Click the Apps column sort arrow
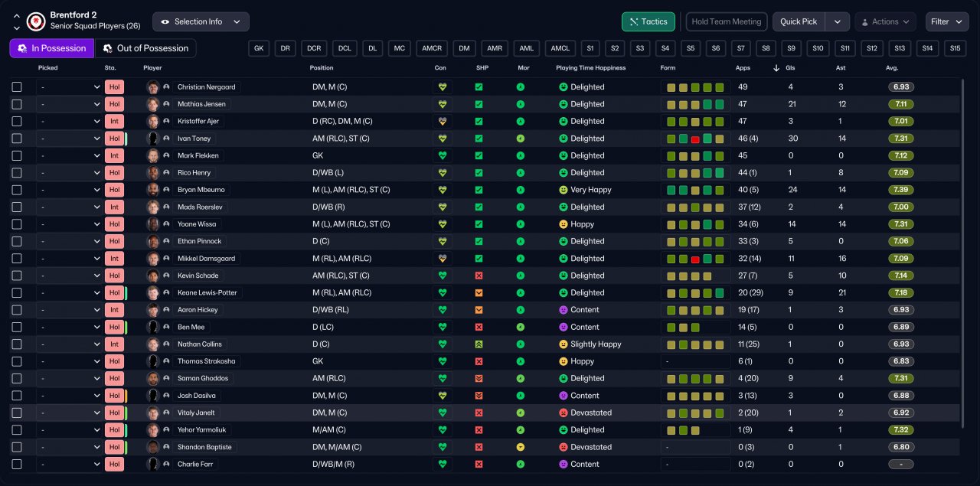980x486 pixels. 777,68
